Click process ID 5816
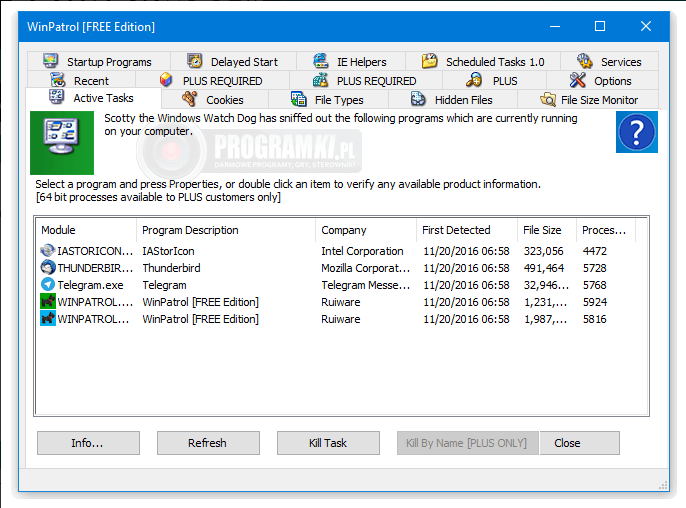Image resolution: width=686 pixels, height=508 pixels. 595,319
